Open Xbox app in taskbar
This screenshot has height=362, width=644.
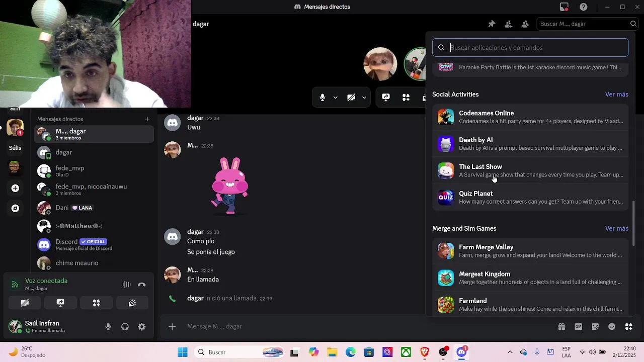tap(406, 352)
